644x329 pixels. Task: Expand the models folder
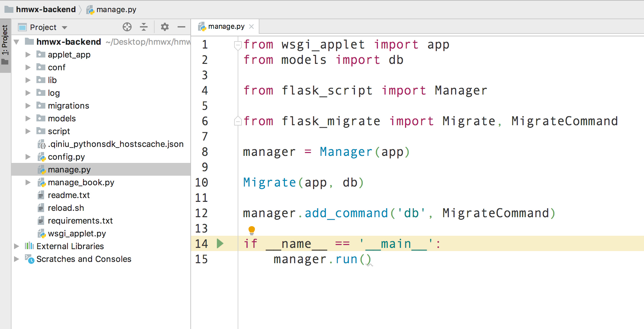[x=28, y=119]
